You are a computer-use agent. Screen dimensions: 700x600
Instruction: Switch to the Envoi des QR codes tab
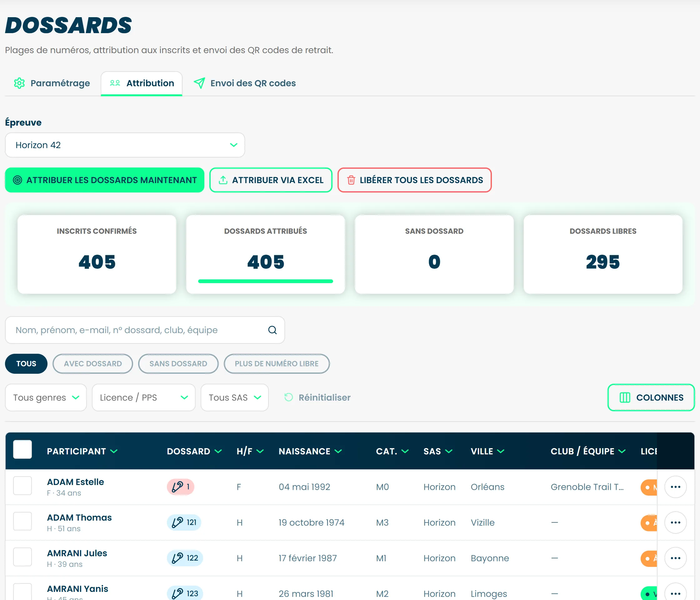[x=244, y=83]
